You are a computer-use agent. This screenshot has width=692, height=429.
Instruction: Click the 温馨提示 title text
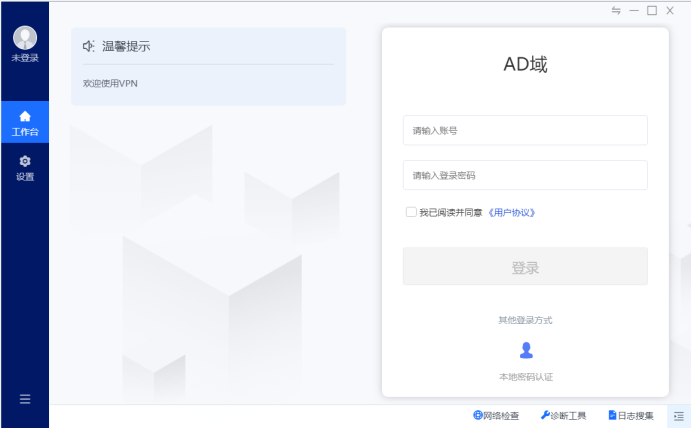tap(126, 46)
